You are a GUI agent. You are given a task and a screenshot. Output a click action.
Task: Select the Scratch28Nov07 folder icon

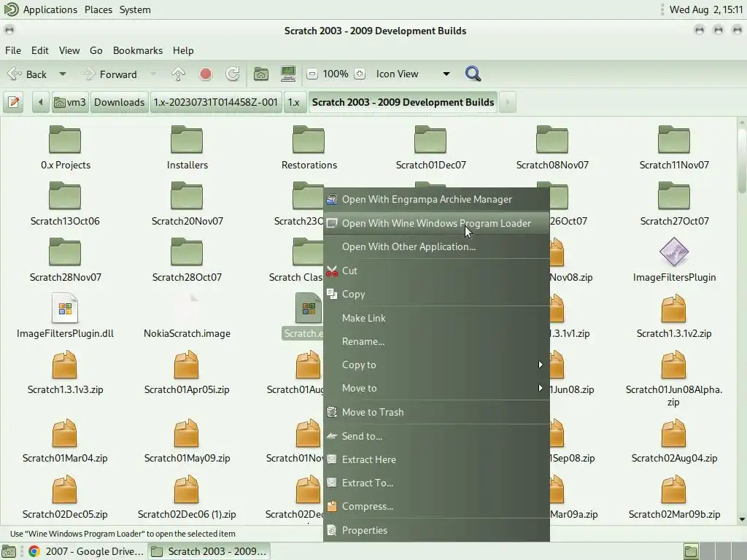pos(65,252)
